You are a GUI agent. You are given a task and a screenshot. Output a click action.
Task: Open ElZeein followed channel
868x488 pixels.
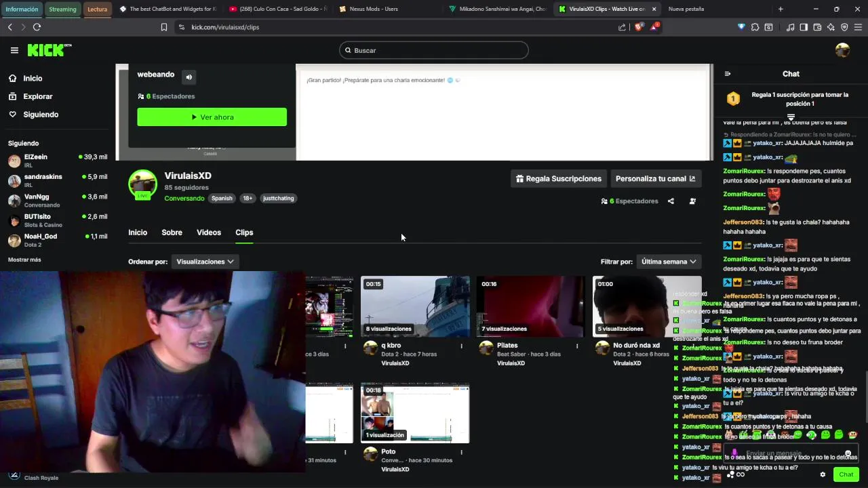(x=57, y=161)
